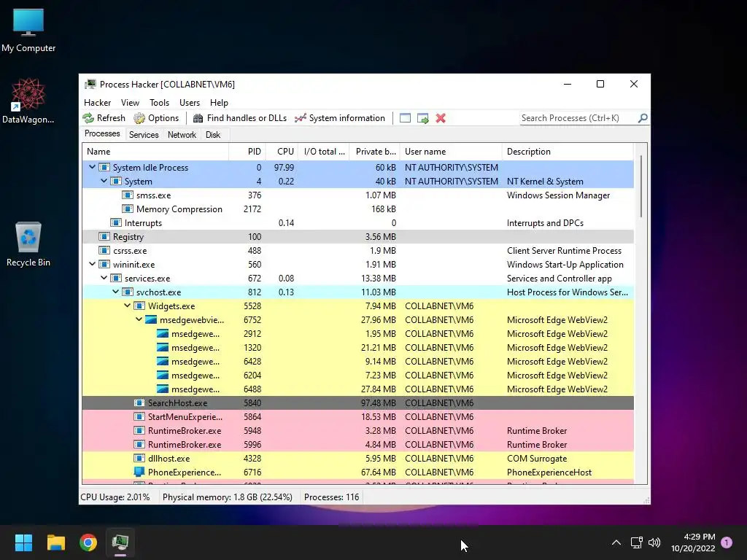747x560 pixels.
Task: Open DataWagon desktop shortcut
Action: 28,101
